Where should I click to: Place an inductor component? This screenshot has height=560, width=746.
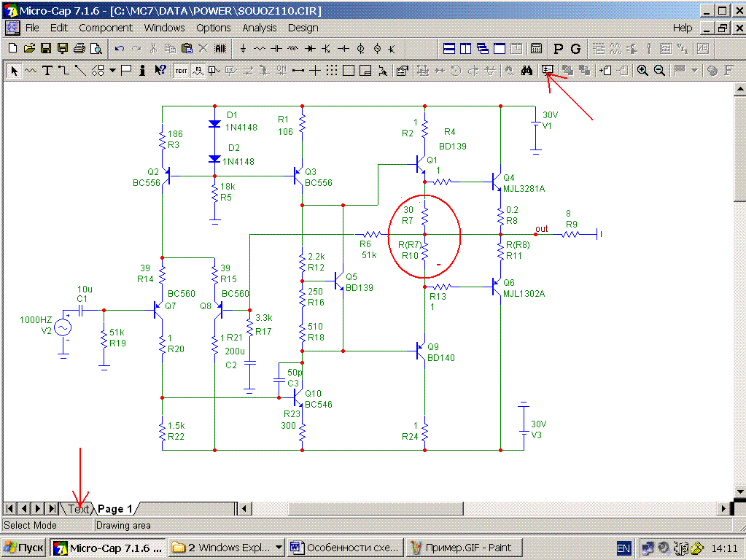[x=293, y=48]
